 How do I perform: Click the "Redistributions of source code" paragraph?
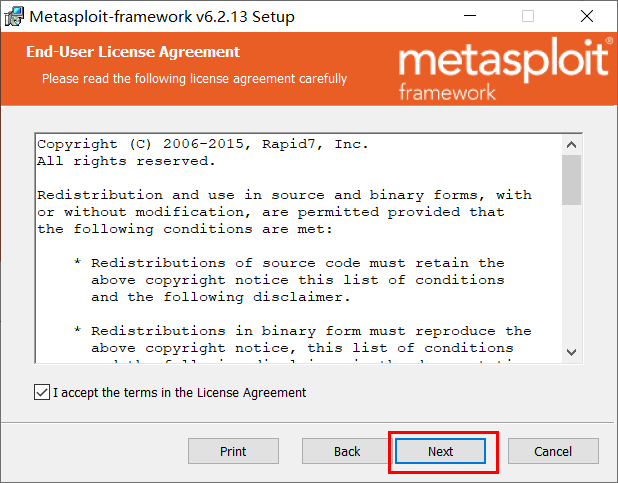(290, 280)
